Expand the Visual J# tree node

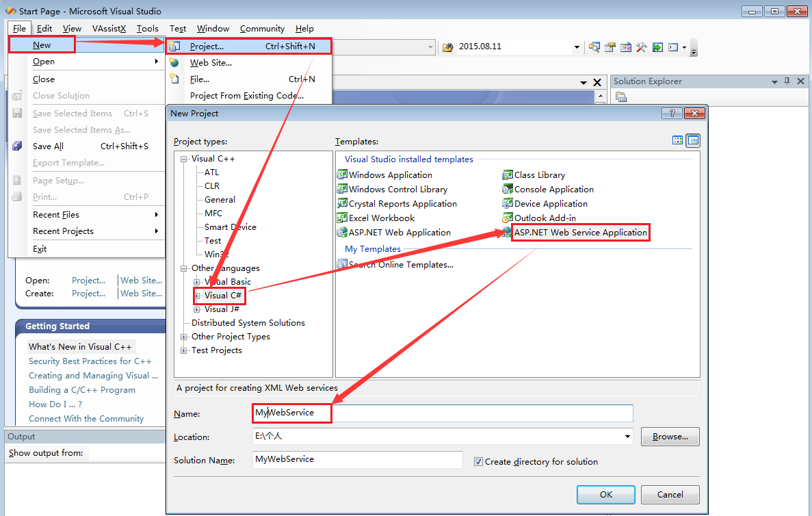point(197,309)
